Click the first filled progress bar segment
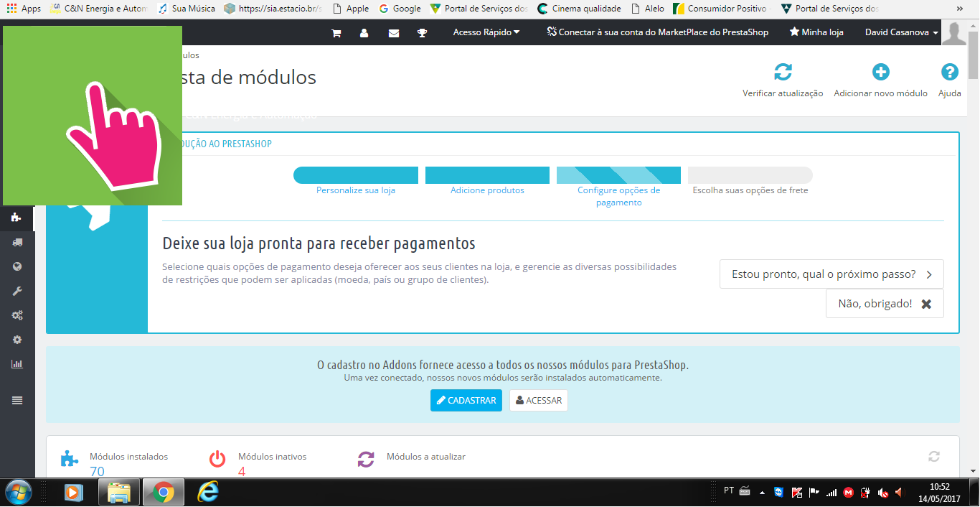Screen dimensions: 980x507 tap(356, 175)
